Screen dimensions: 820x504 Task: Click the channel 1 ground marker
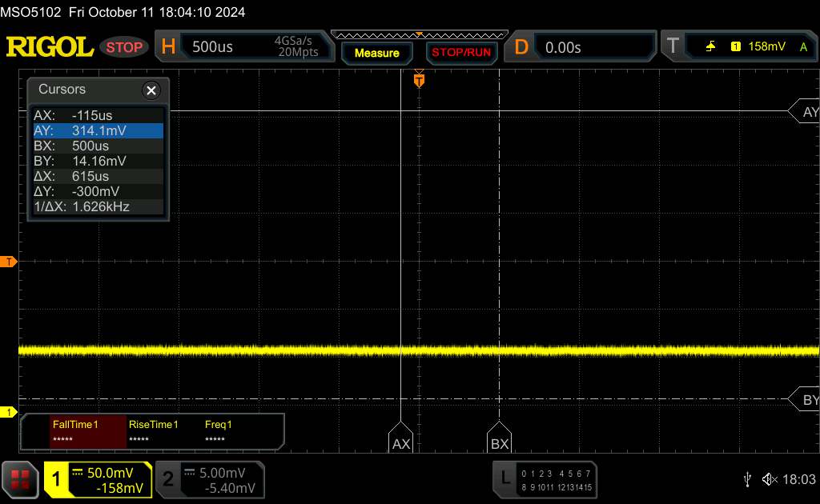pyautogui.click(x=10, y=412)
